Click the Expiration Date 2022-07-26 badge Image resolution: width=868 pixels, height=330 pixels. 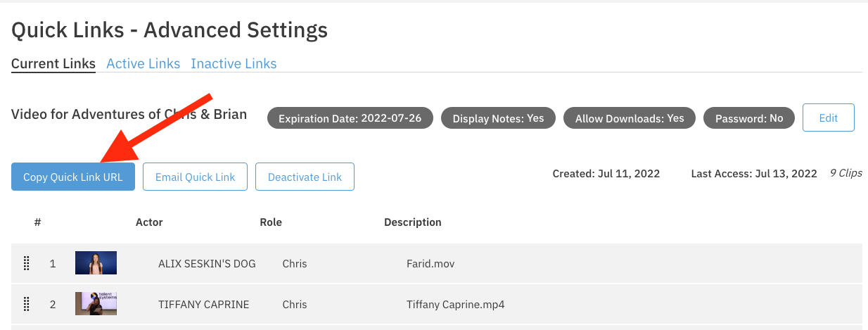pyautogui.click(x=350, y=118)
